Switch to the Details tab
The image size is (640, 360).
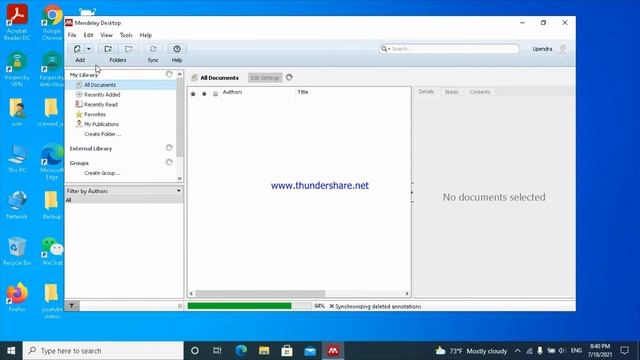pos(426,92)
